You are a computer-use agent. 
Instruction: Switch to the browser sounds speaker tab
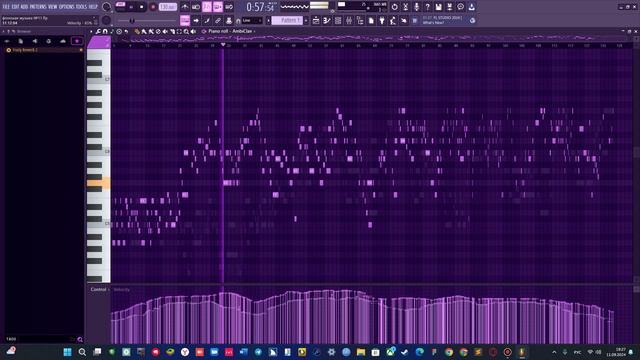tap(35, 41)
